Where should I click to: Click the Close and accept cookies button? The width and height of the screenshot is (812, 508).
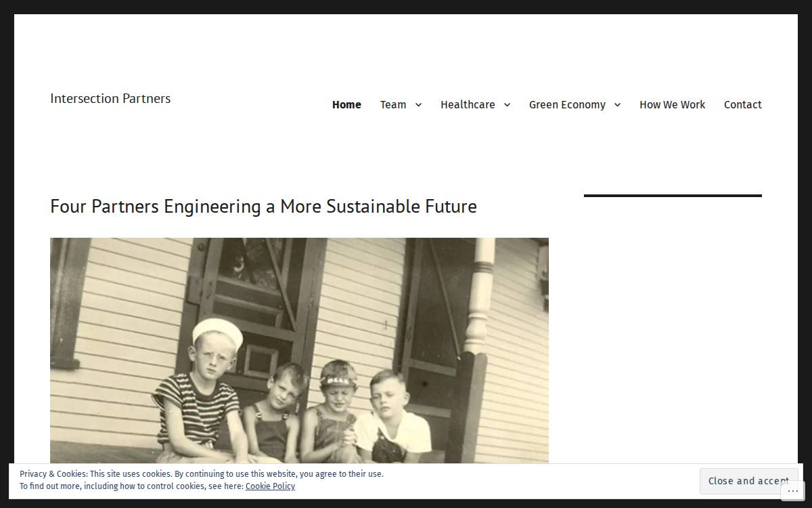click(748, 481)
